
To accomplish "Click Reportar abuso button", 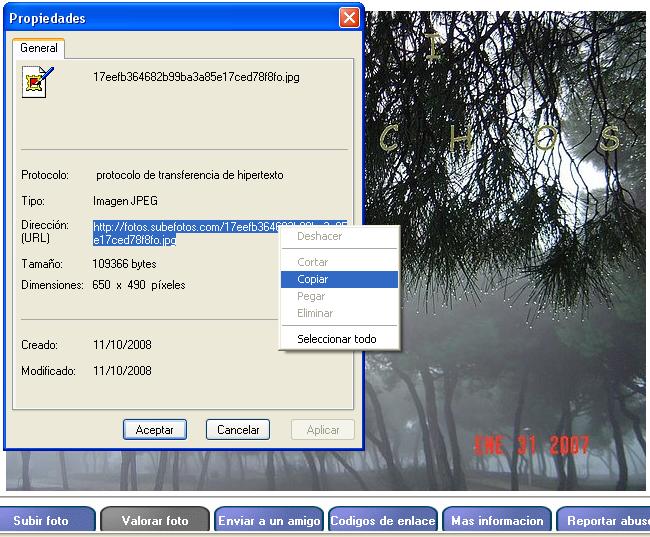I will click(604, 520).
